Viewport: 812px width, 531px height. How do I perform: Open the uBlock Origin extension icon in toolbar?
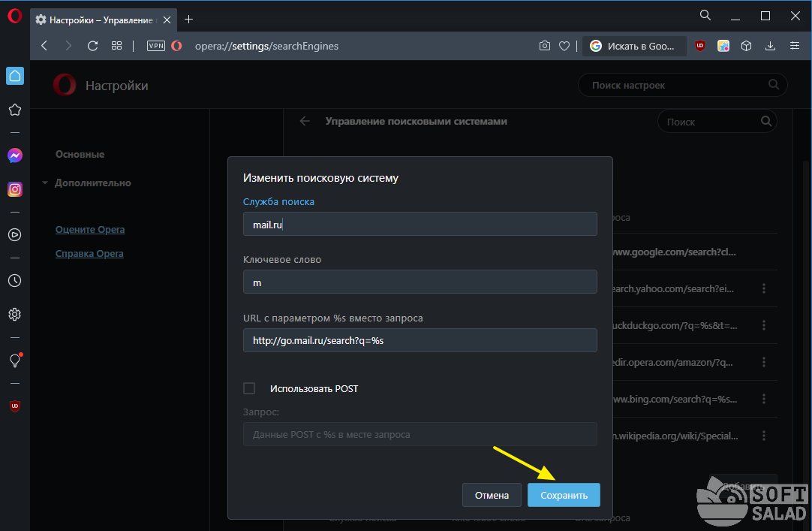pos(699,46)
